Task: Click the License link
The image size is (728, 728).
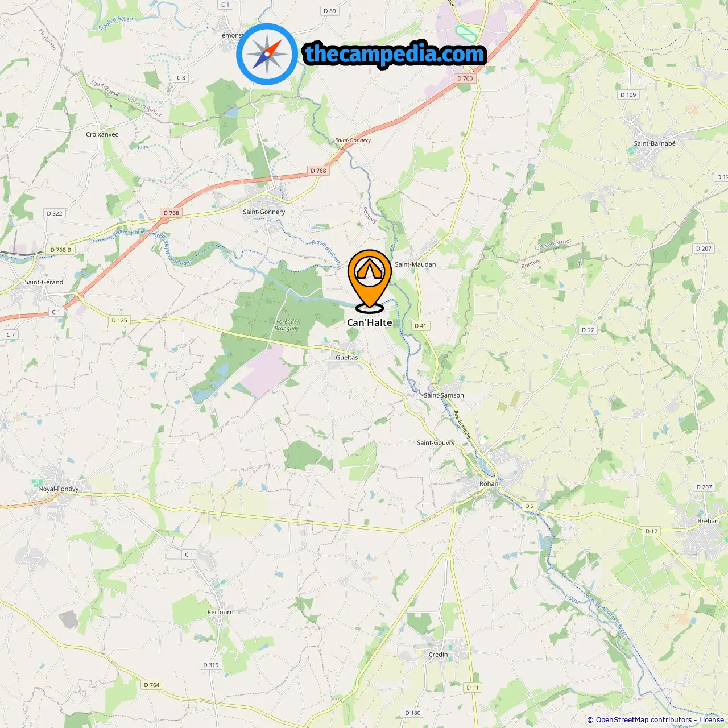Action: click(x=712, y=719)
